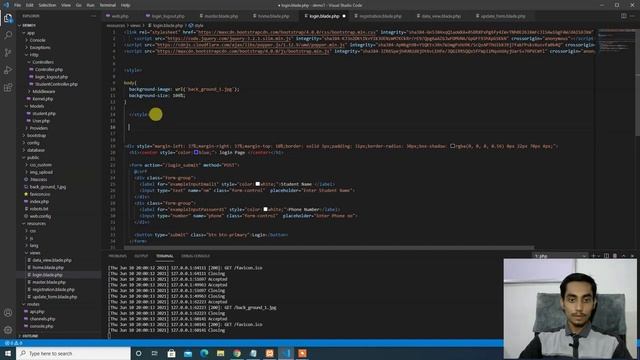
Task: Click the Windows taskbar search box
Action: (73, 353)
